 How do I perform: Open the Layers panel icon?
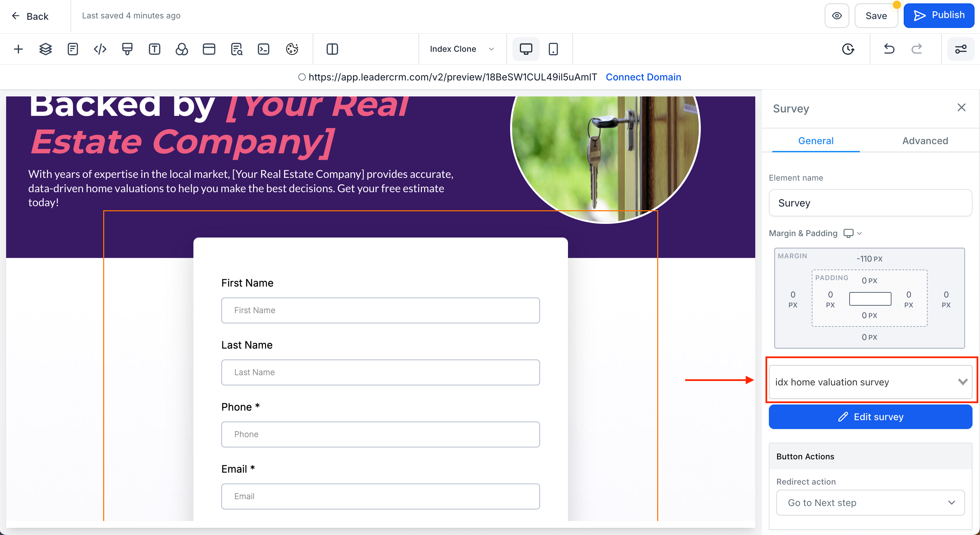(45, 49)
